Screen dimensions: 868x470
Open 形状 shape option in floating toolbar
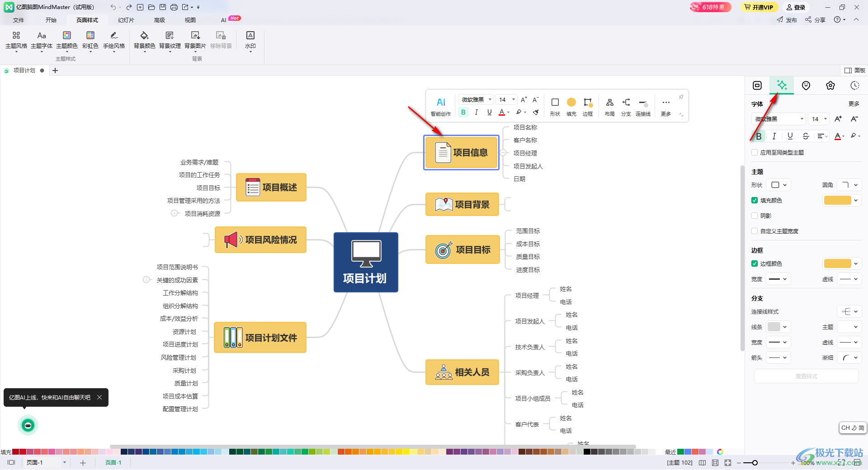pos(555,107)
